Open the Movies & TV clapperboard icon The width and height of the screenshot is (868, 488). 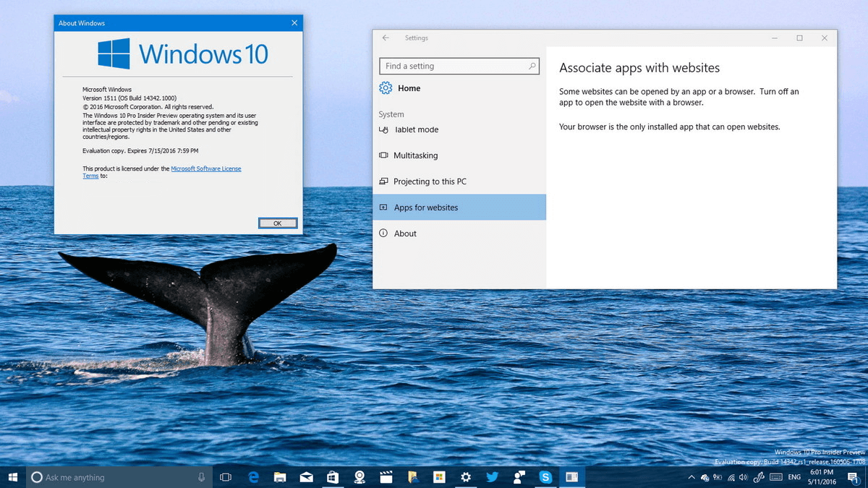tap(386, 477)
